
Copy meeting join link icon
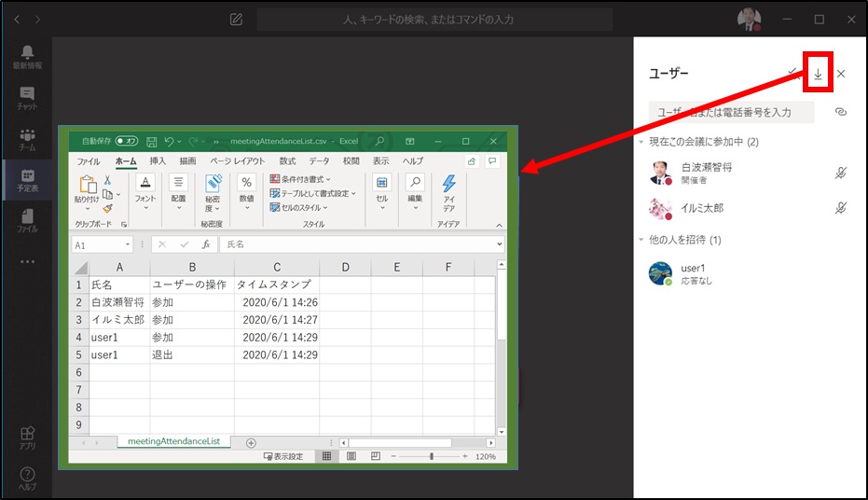pyautogui.click(x=841, y=112)
